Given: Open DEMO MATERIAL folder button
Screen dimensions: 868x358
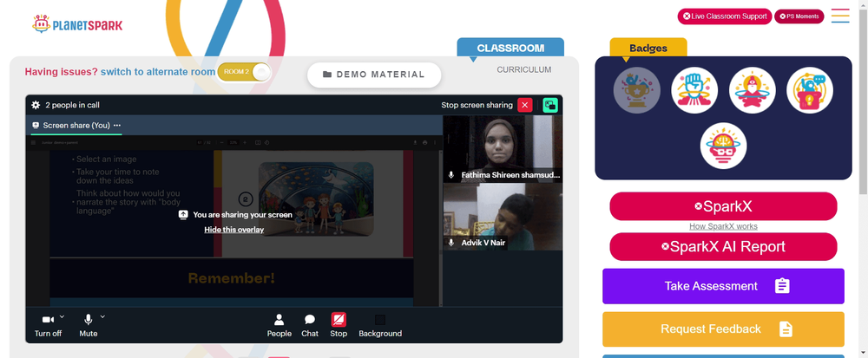Looking at the screenshot, I should [x=374, y=75].
